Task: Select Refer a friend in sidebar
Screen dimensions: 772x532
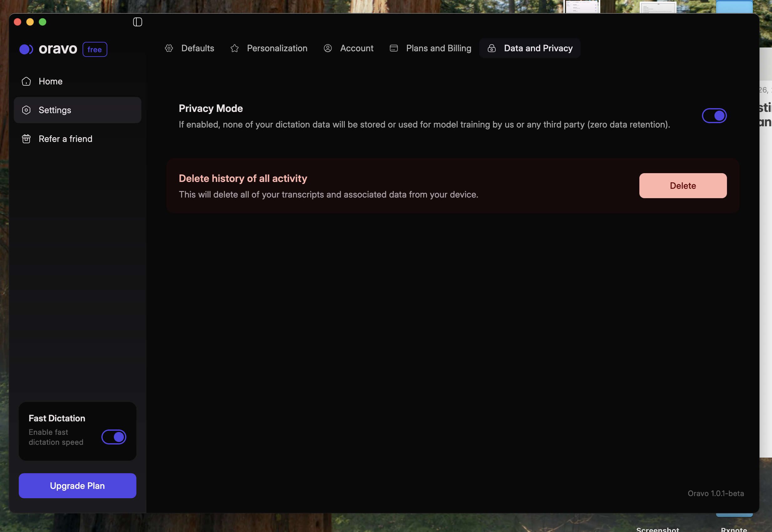Action: coord(65,139)
